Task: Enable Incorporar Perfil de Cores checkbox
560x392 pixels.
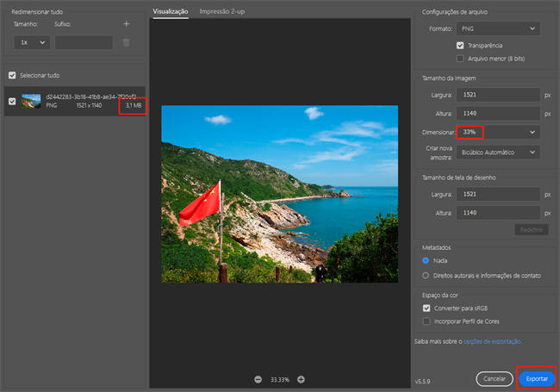Action: point(426,321)
